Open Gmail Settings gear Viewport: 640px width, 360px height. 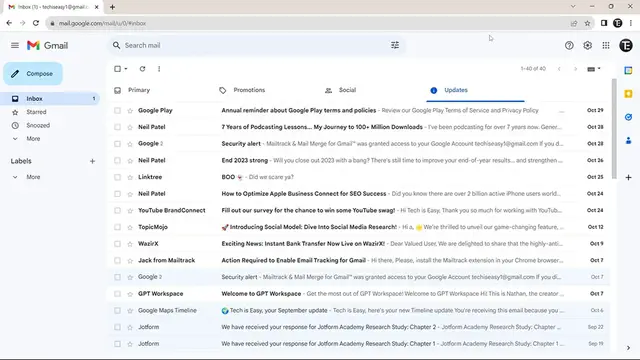[x=587, y=45]
